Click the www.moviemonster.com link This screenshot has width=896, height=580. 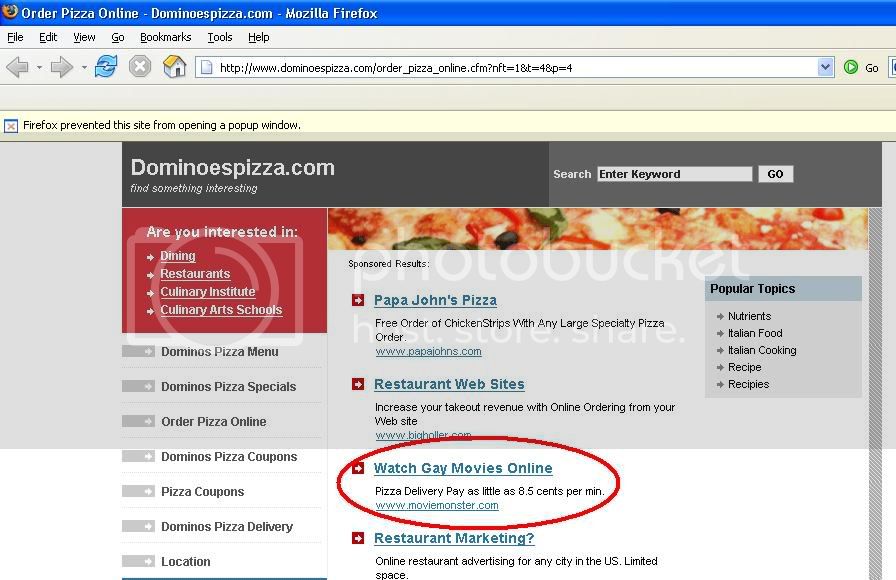(x=437, y=505)
